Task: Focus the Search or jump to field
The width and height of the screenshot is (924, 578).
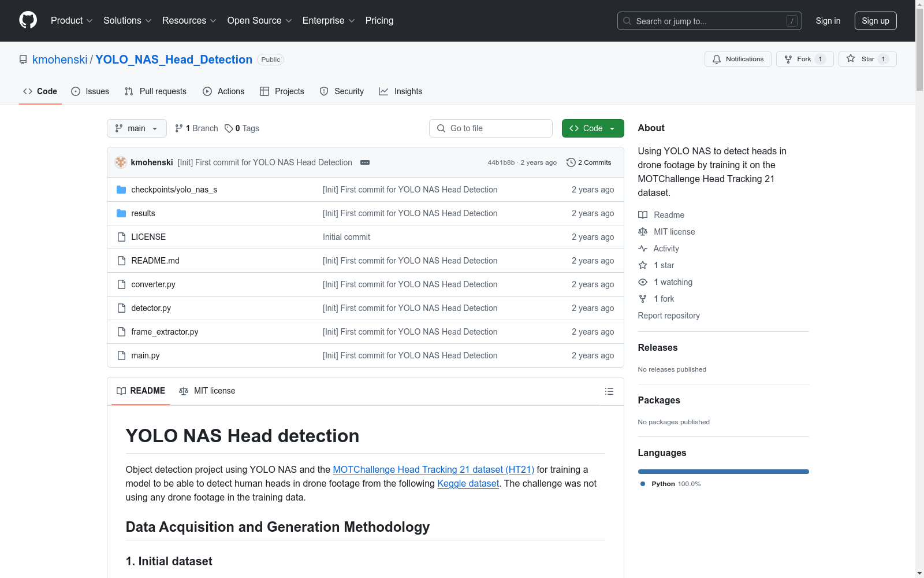Action: coord(710,21)
